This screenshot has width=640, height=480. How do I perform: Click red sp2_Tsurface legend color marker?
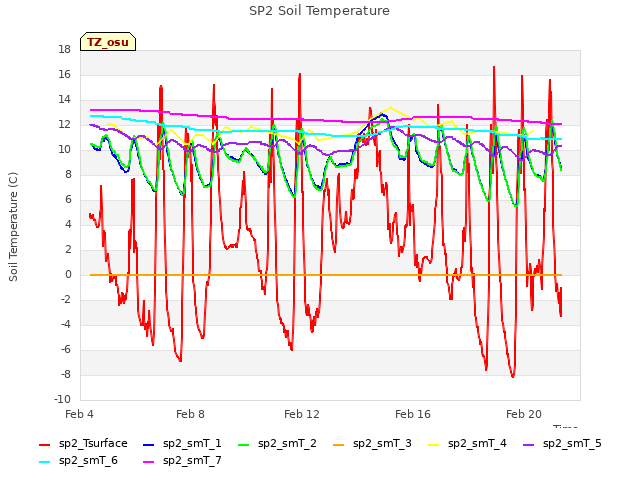coord(44,444)
